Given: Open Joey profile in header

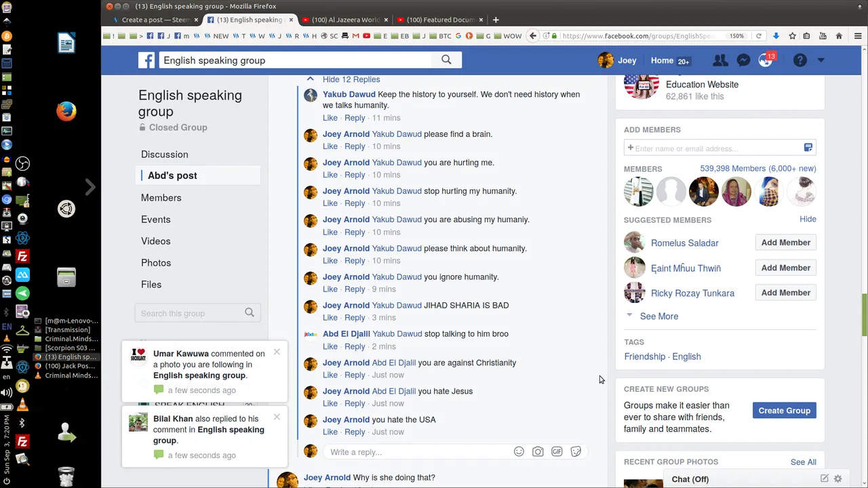Looking at the screenshot, I should (617, 60).
